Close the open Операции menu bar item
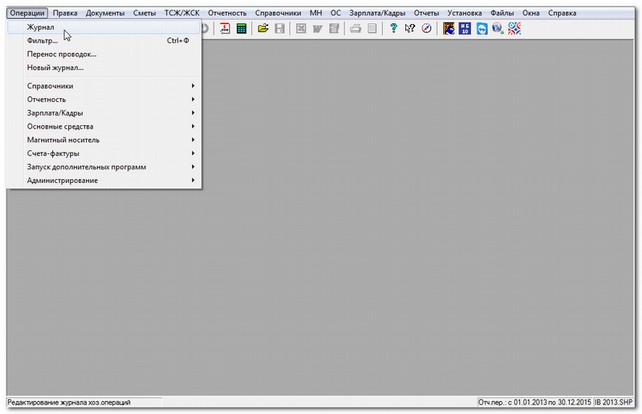 point(27,13)
